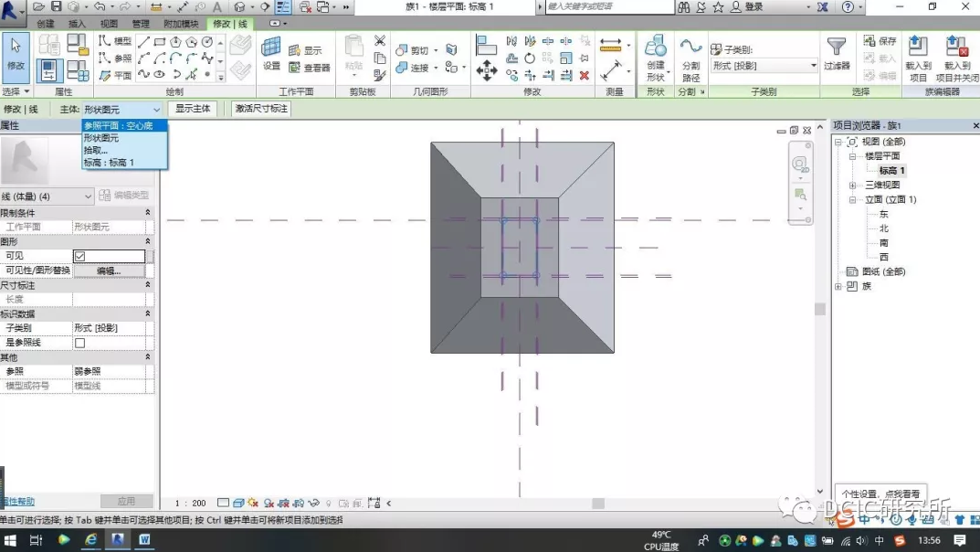980x552 pixels.
Task: Select 拾取... option in list
Action: pos(124,150)
